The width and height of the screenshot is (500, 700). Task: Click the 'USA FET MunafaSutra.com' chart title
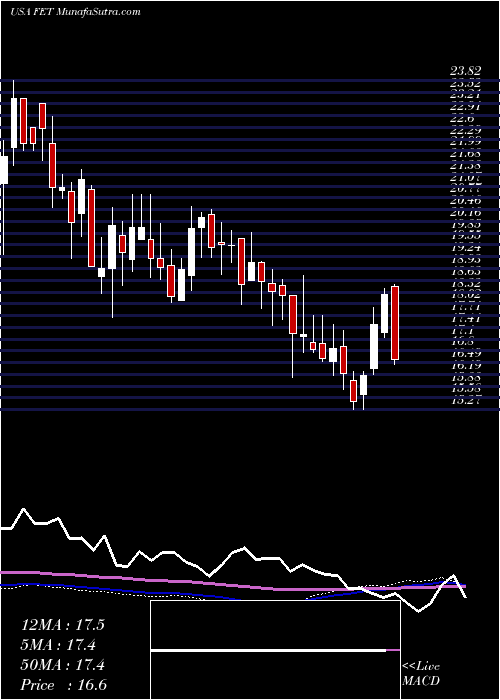(x=75, y=12)
